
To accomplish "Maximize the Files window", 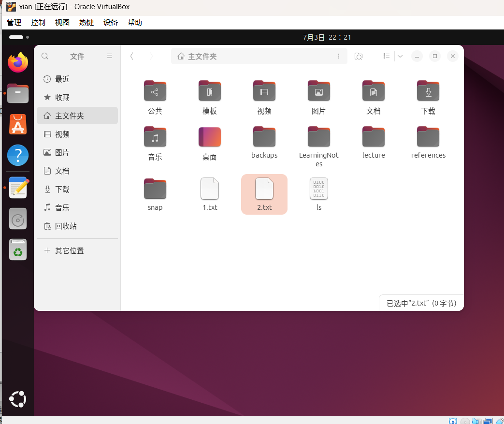I will tap(435, 56).
